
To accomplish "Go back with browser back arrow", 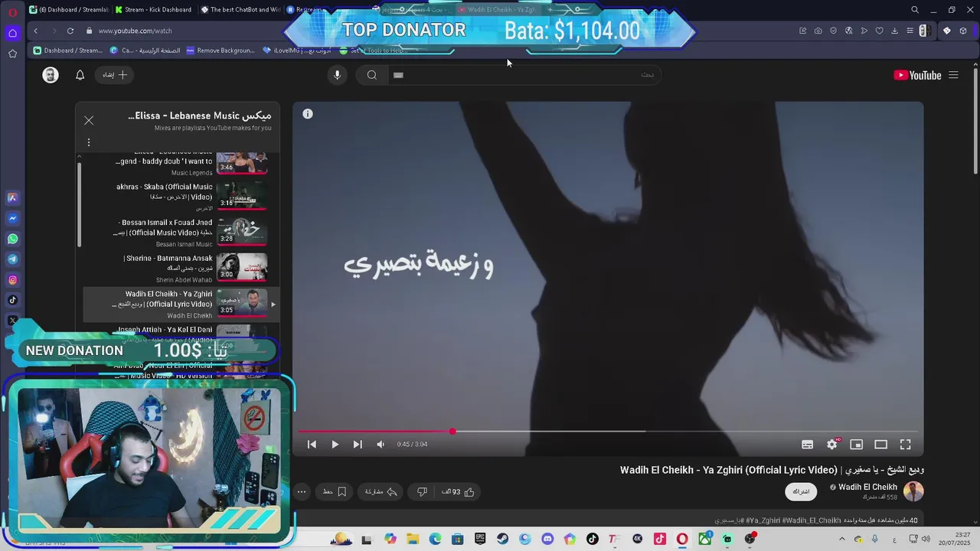I will point(36,31).
